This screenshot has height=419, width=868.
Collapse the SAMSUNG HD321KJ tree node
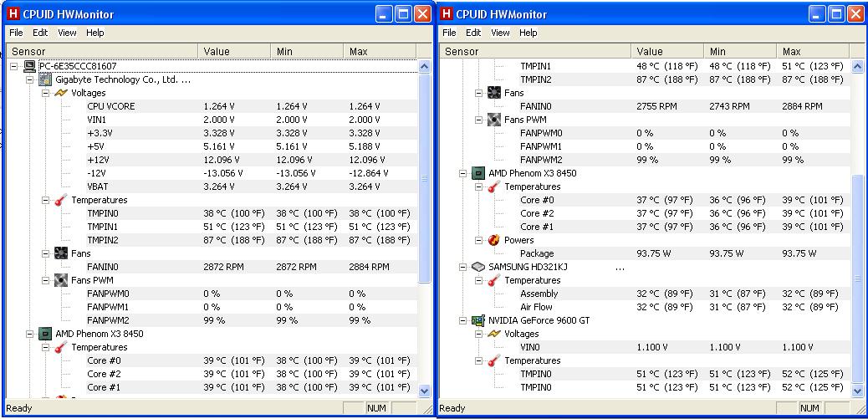tap(462, 267)
